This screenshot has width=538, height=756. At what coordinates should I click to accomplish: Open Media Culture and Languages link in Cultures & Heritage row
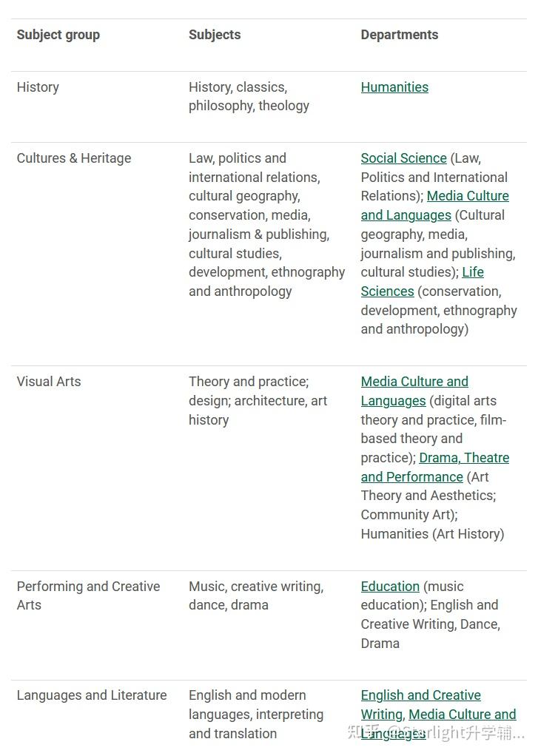[x=468, y=196]
